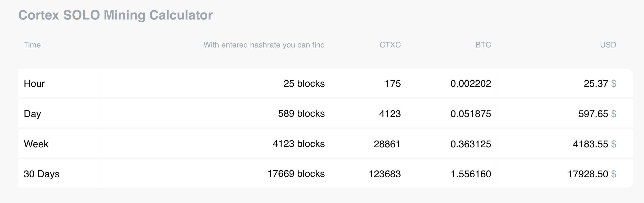Viewport: 644px width, 203px height.
Task: Click the dollar sign icon in Week row
Action: tap(613, 144)
